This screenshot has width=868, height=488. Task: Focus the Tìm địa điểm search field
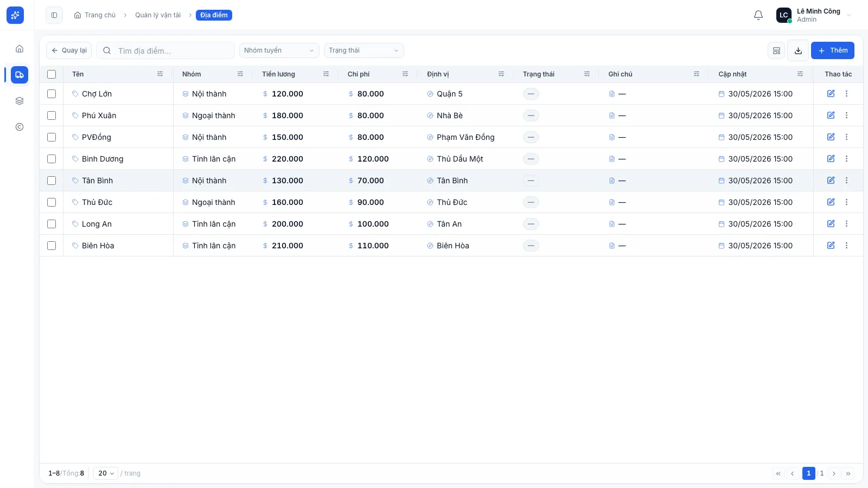pyautogui.click(x=165, y=50)
